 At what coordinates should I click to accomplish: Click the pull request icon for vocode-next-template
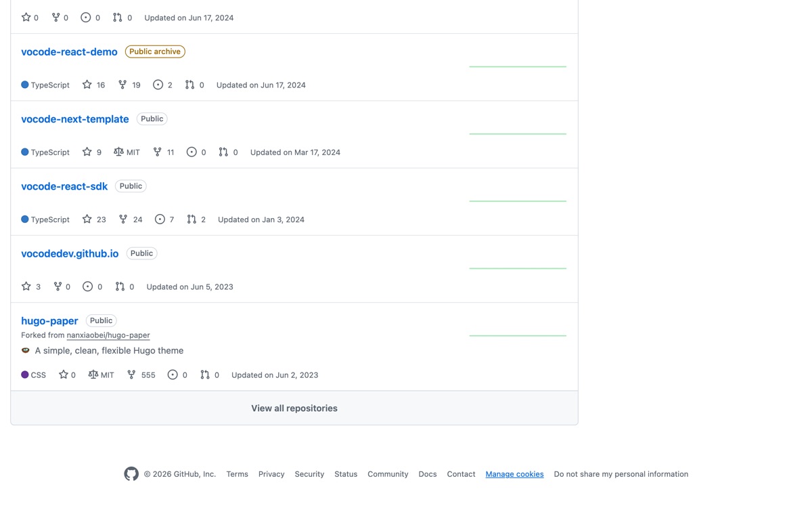[223, 152]
